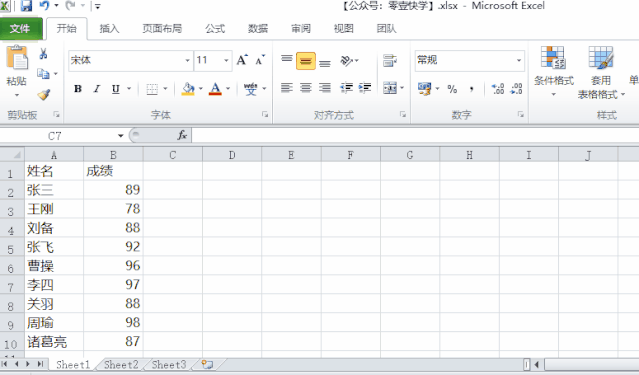The width and height of the screenshot is (639, 375).
Task: Center text horizontally
Action: coord(306,88)
